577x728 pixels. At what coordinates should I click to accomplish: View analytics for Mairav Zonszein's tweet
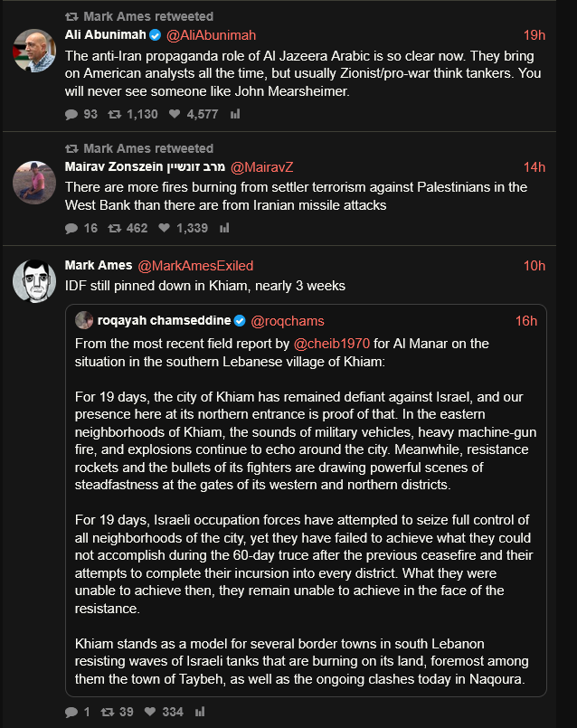click(225, 228)
